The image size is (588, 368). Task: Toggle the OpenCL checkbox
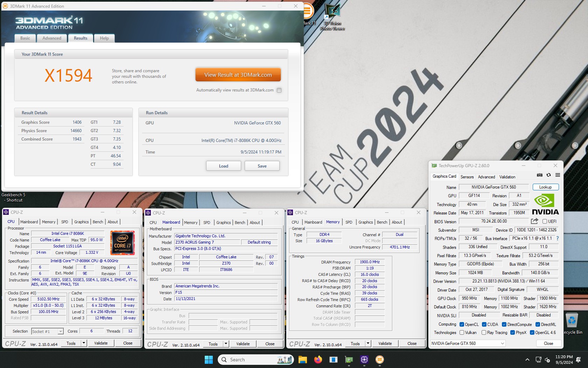pos(462,325)
